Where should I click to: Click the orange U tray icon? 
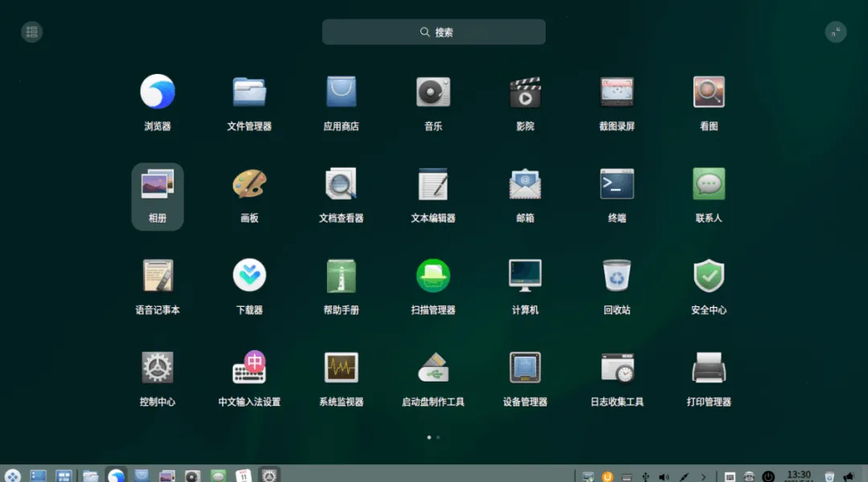pos(608,476)
